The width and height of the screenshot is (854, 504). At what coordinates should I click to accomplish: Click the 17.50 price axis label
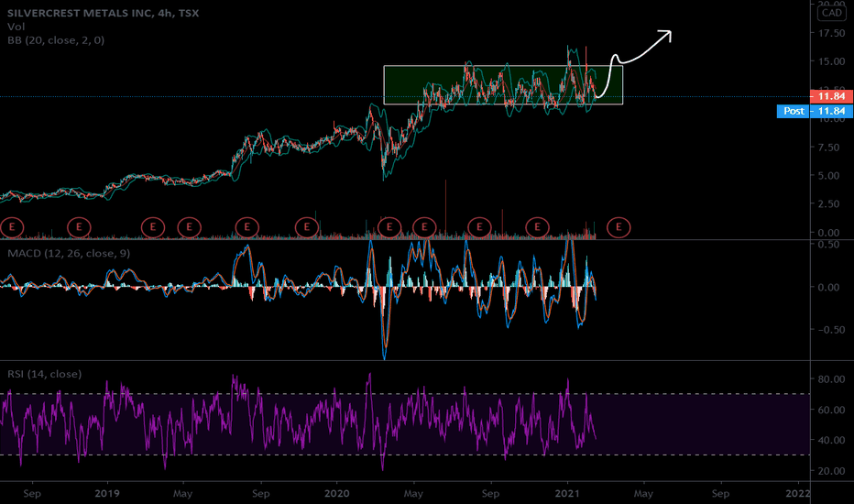832,33
